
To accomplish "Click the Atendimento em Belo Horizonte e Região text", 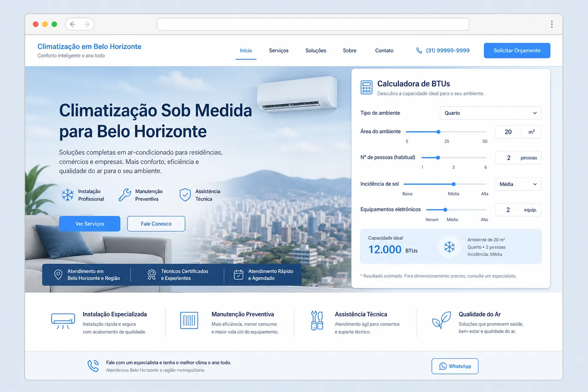I will coord(94,275).
